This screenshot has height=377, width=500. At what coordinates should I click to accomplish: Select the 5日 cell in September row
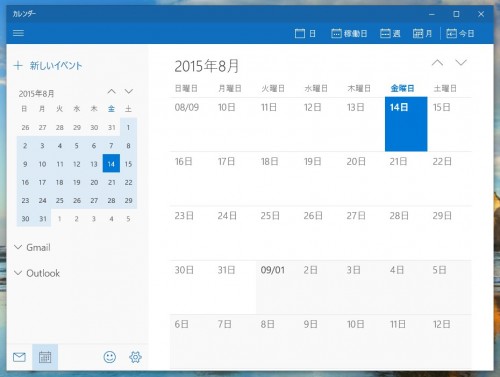click(x=449, y=287)
